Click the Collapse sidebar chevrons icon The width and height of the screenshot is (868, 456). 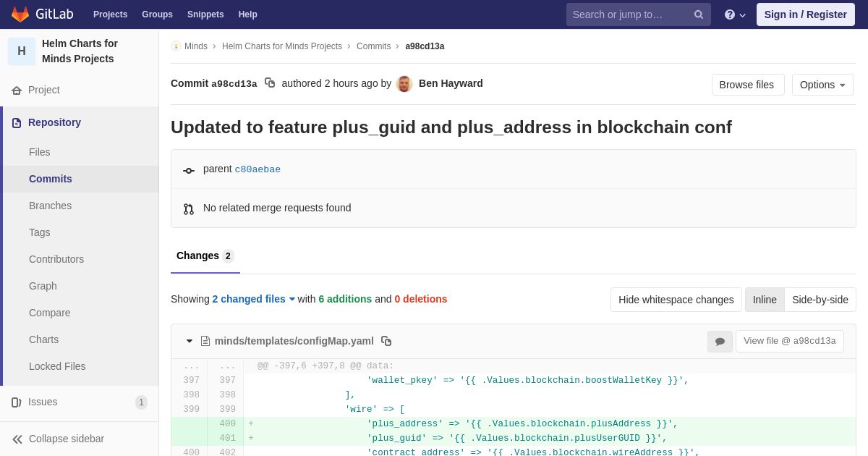[x=17, y=439]
